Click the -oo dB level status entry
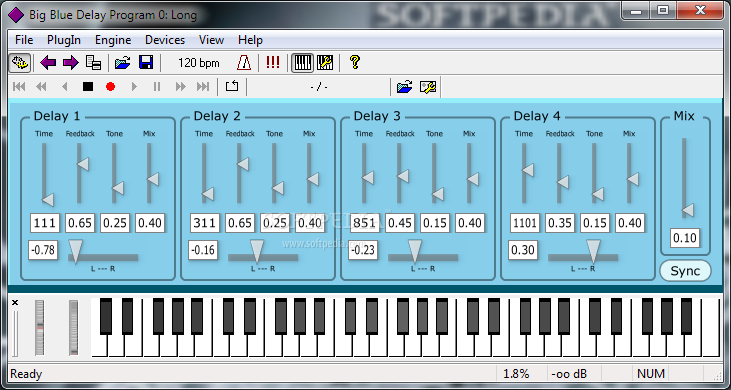Screen dimensions: 731x390 (x=569, y=374)
